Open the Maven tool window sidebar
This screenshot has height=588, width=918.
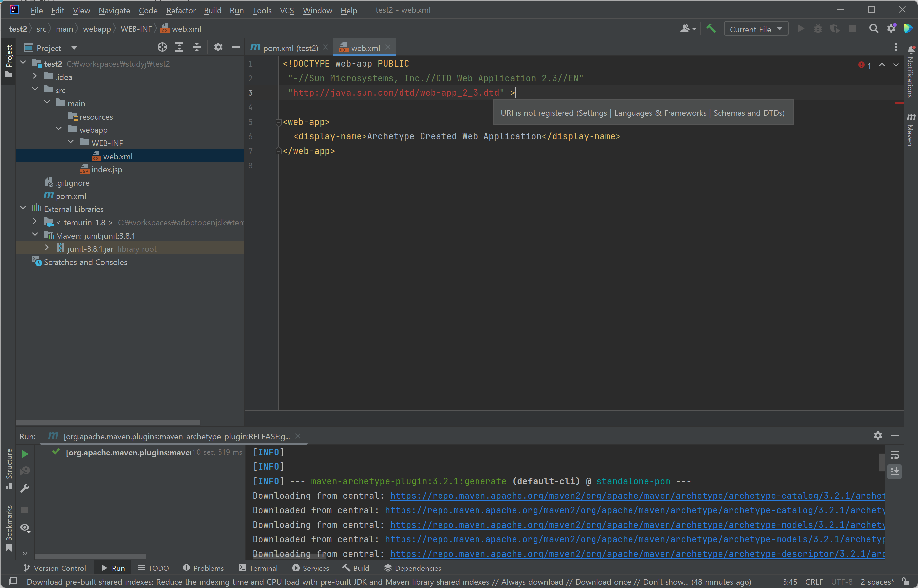(x=911, y=130)
